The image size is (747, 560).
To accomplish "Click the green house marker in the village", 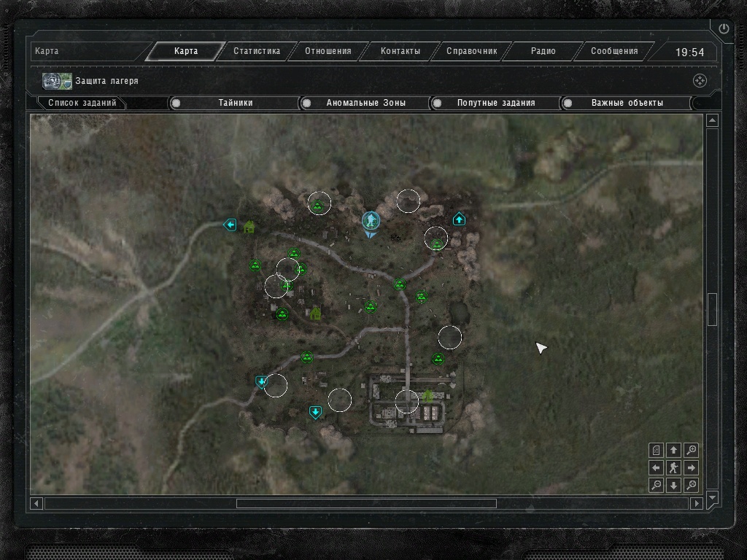I will pos(315,314).
